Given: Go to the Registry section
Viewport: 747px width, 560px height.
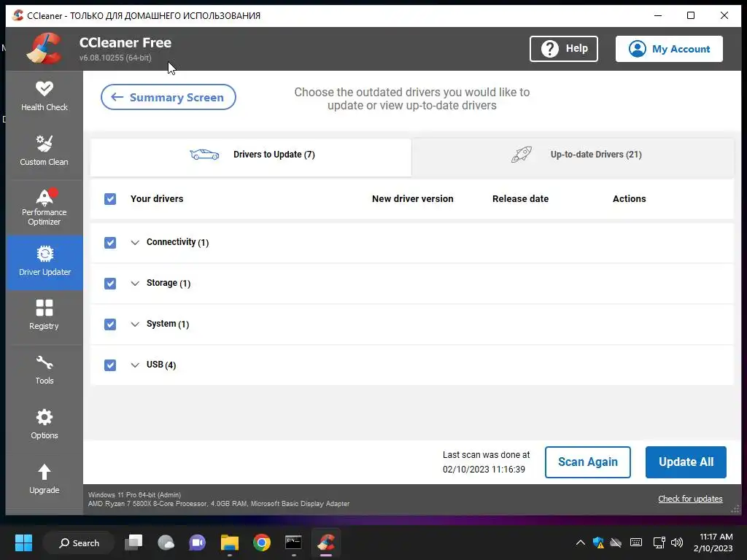Looking at the screenshot, I should point(44,316).
